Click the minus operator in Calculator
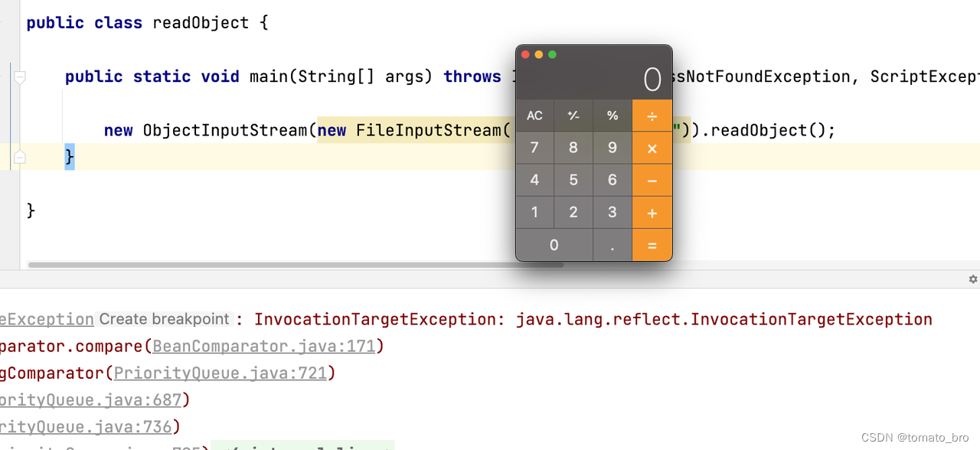This screenshot has height=450, width=980. 652,181
